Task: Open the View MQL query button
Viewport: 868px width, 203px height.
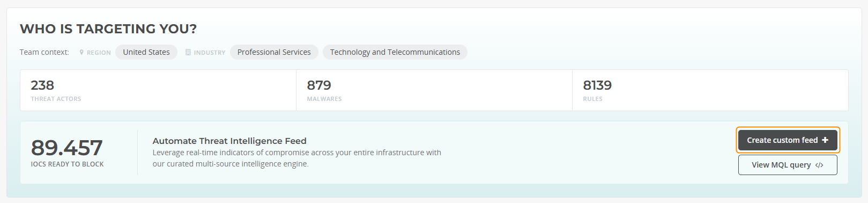Action: pos(788,165)
